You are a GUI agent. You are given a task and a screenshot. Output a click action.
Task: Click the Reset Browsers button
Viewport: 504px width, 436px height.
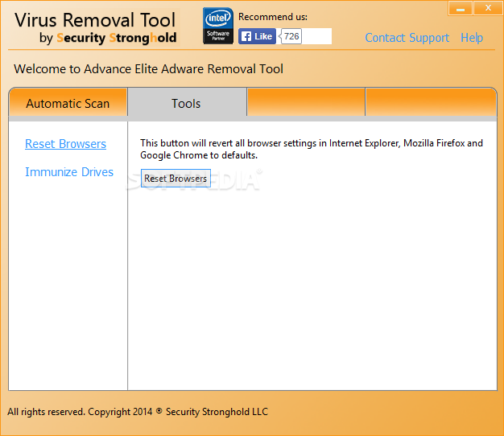click(176, 179)
